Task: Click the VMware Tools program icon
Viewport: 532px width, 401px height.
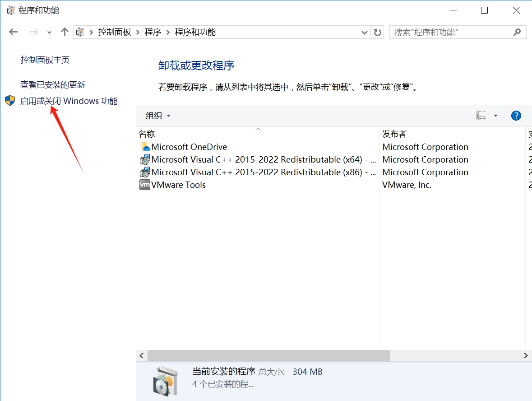Action: point(145,185)
